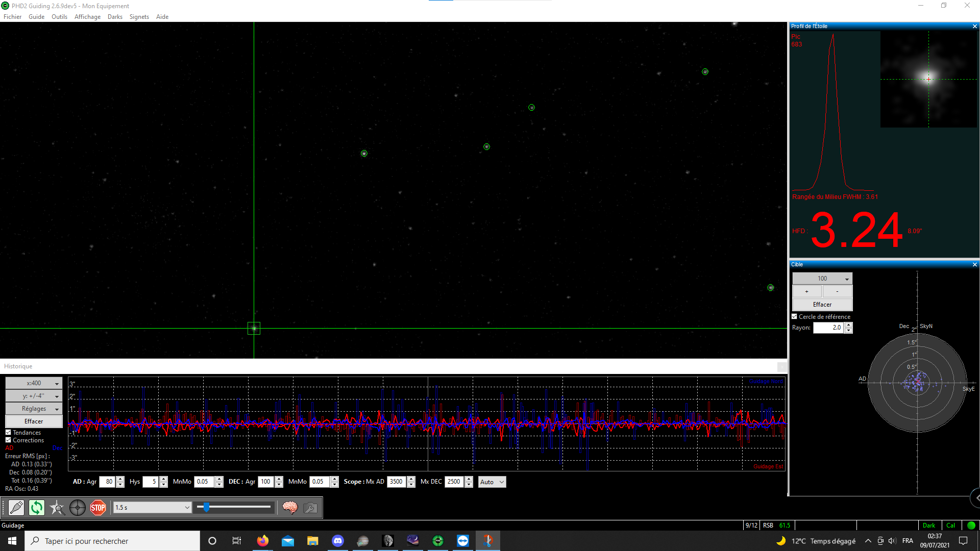
Task: Click Effacer in the Historique graph panel
Action: [x=34, y=421]
